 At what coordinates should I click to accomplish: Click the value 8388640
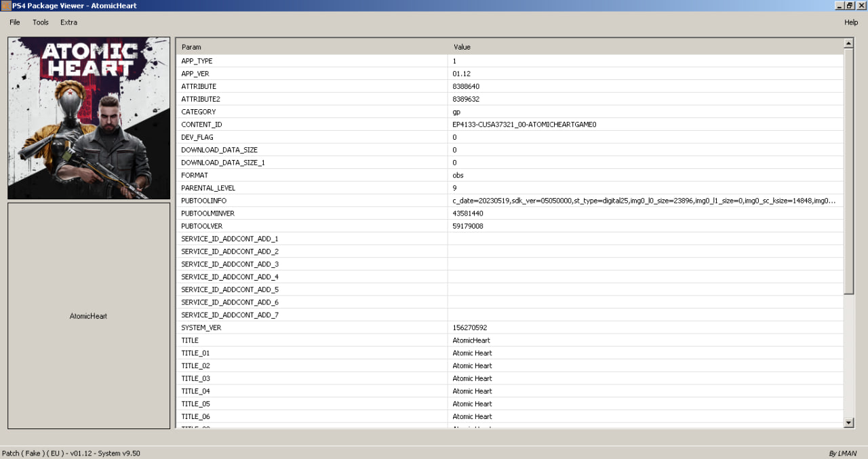466,87
